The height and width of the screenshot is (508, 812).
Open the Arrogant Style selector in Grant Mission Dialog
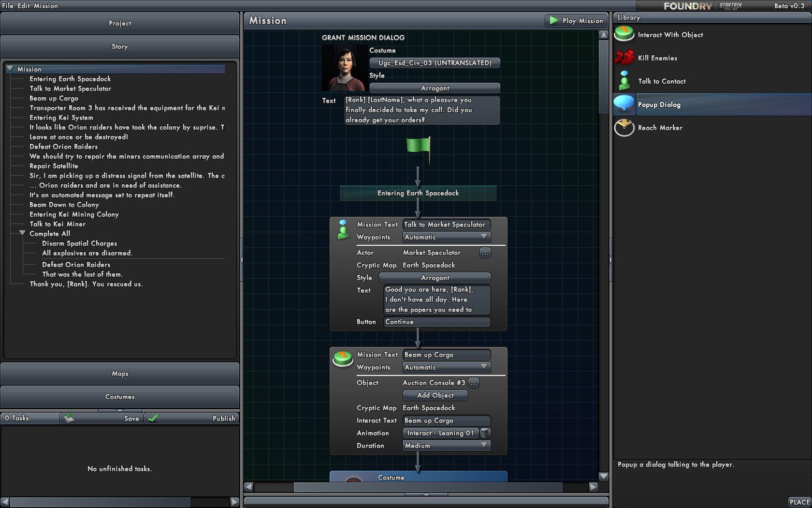click(x=435, y=88)
